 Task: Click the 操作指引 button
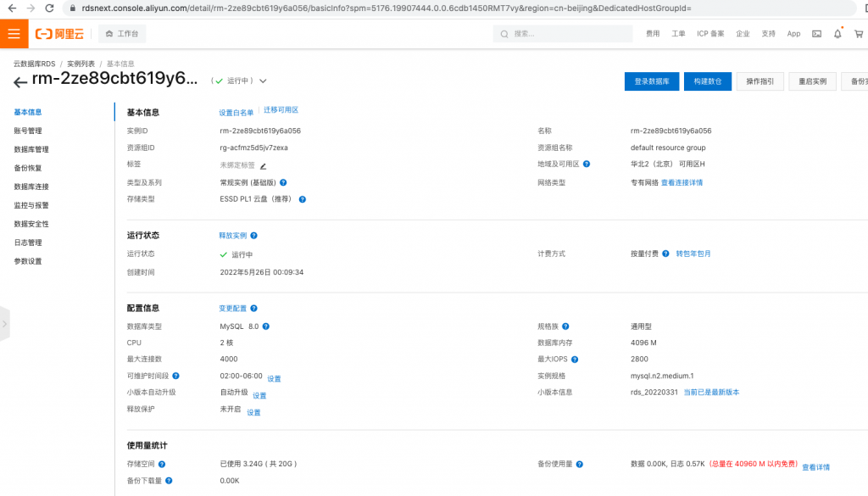point(760,81)
